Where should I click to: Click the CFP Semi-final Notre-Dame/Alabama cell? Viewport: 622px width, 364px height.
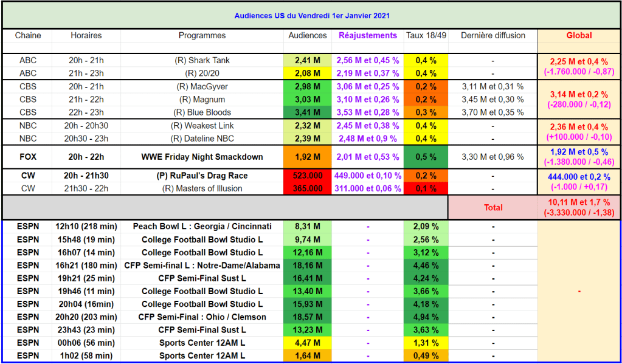(x=202, y=265)
